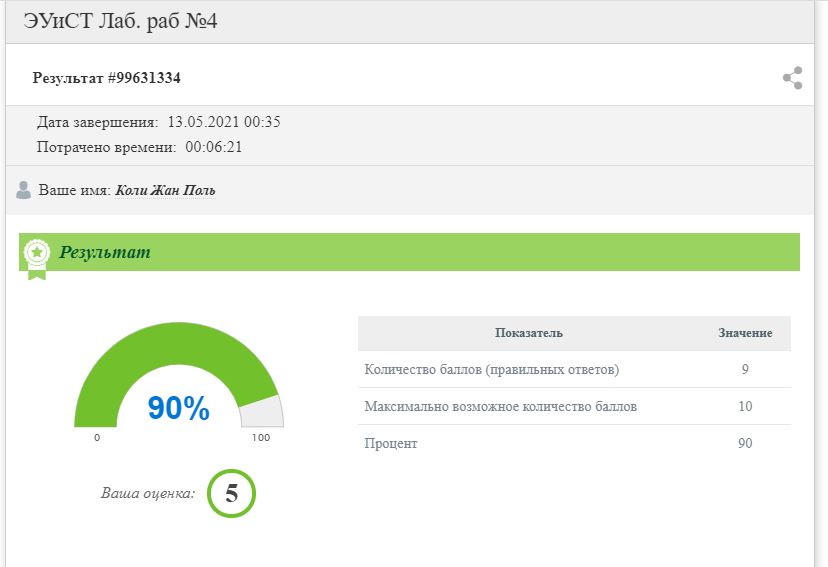Click the green Результат heading
This screenshot has height=567, width=828.
(x=105, y=252)
